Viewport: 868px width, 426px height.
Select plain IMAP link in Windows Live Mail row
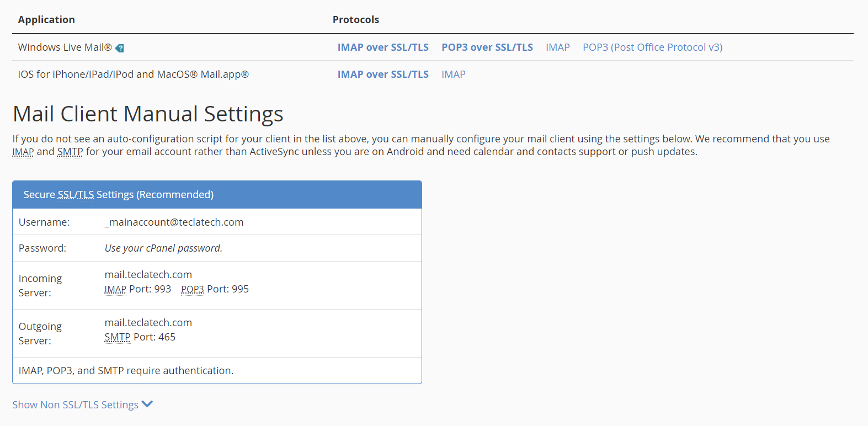(557, 47)
